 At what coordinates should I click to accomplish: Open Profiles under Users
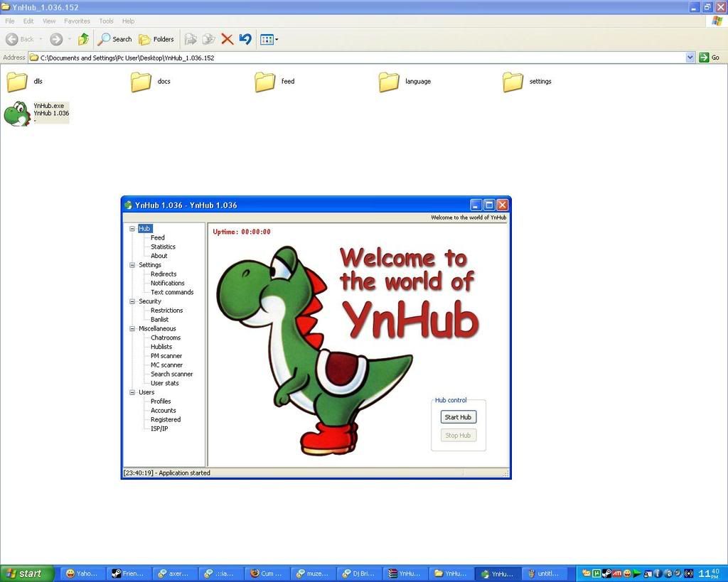point(161,402)
